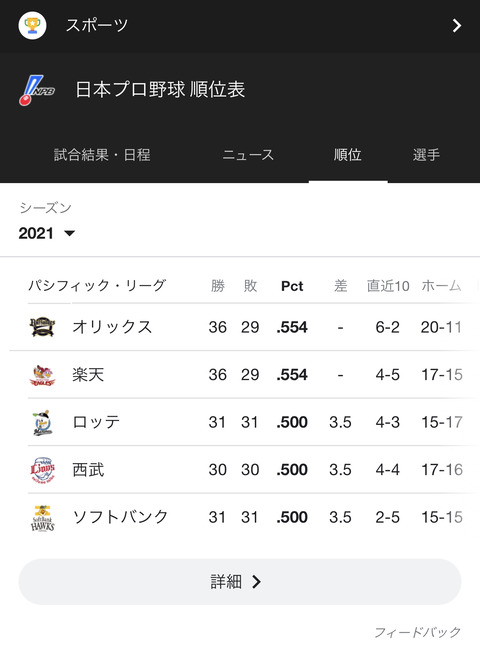
Task: Select the 順位 tab
Action: [x=348, y=155]
